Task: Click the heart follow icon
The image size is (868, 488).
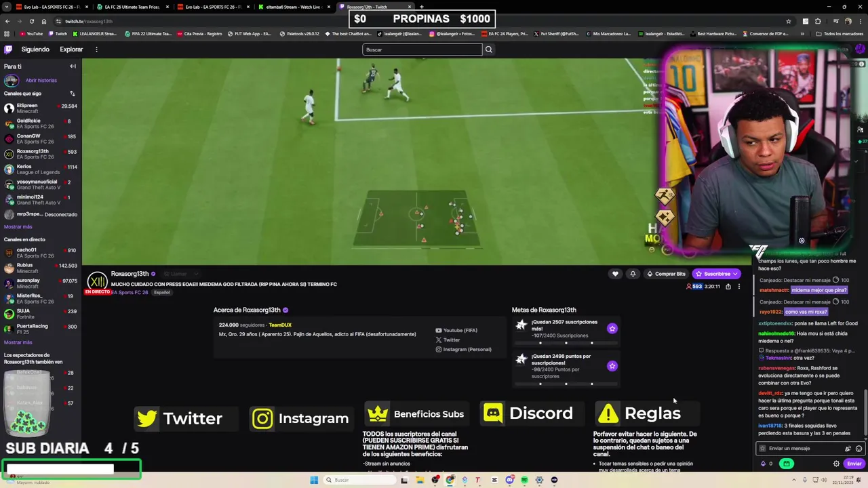Action: pyautogui.click(x=615, y=274)
